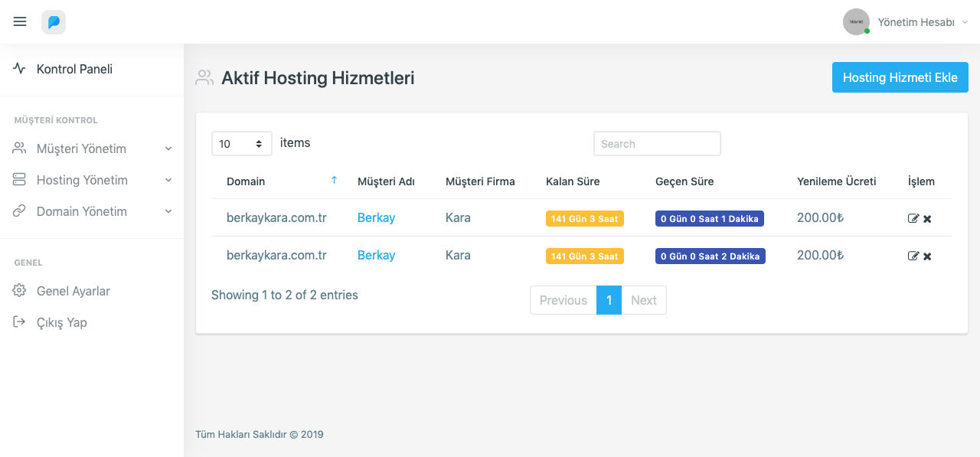
Task: Open the items per page dropdown
Action: click(x=241, y=144)
